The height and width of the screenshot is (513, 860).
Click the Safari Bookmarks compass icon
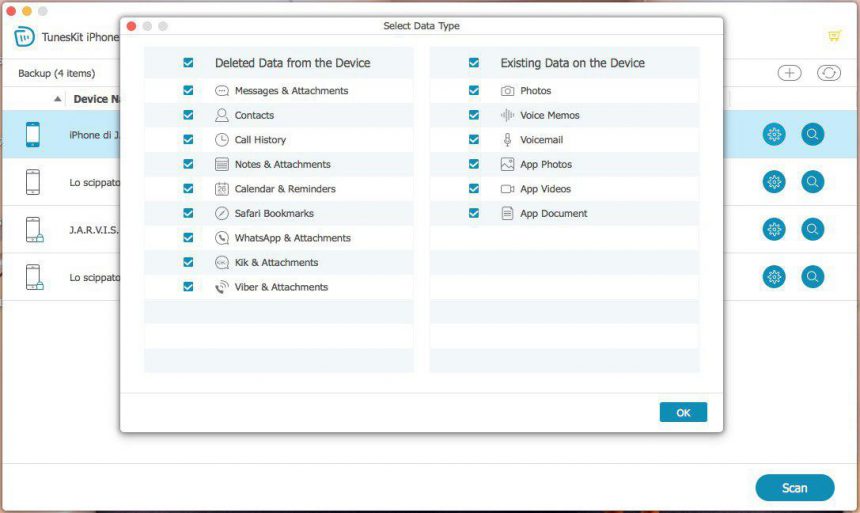[222, 213]
